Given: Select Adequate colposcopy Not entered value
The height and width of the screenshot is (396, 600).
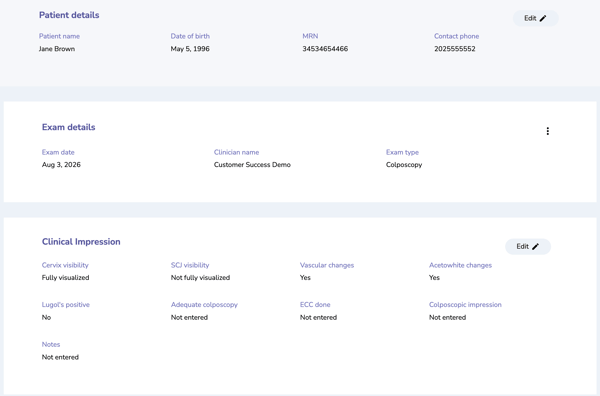Looking at the screenshot, I should 189,318.
